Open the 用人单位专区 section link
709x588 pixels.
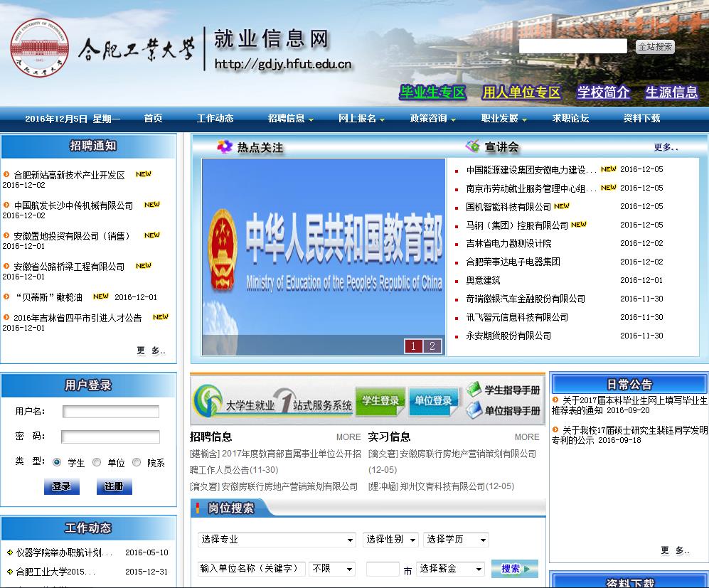[x=521, y=92]
